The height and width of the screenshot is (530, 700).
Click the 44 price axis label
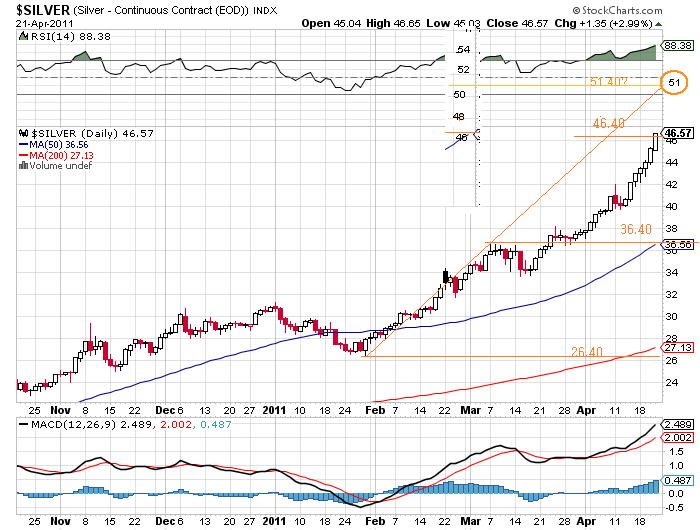[x=671, y=163]
